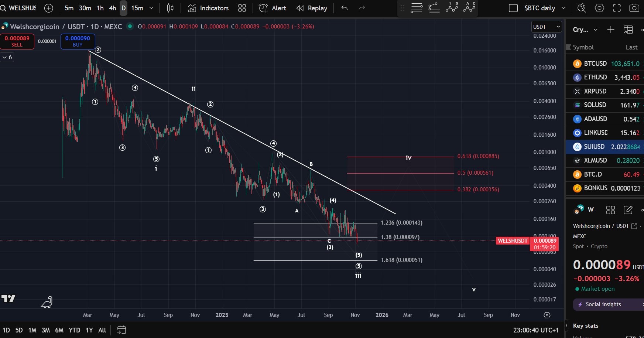Click the compare or add symbol plus icon
This screenshot has width=644, height=338.
point(49,8)
